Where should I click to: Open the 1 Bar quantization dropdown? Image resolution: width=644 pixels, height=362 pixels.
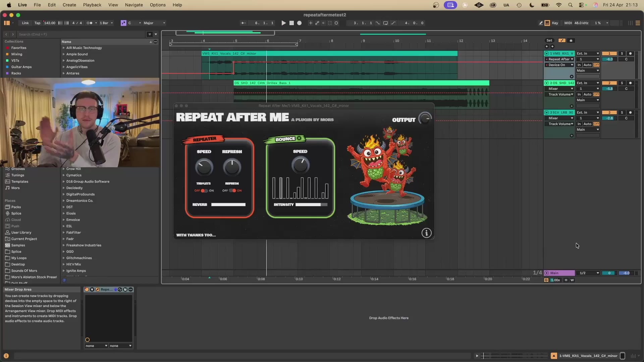(x=106, y=23)
